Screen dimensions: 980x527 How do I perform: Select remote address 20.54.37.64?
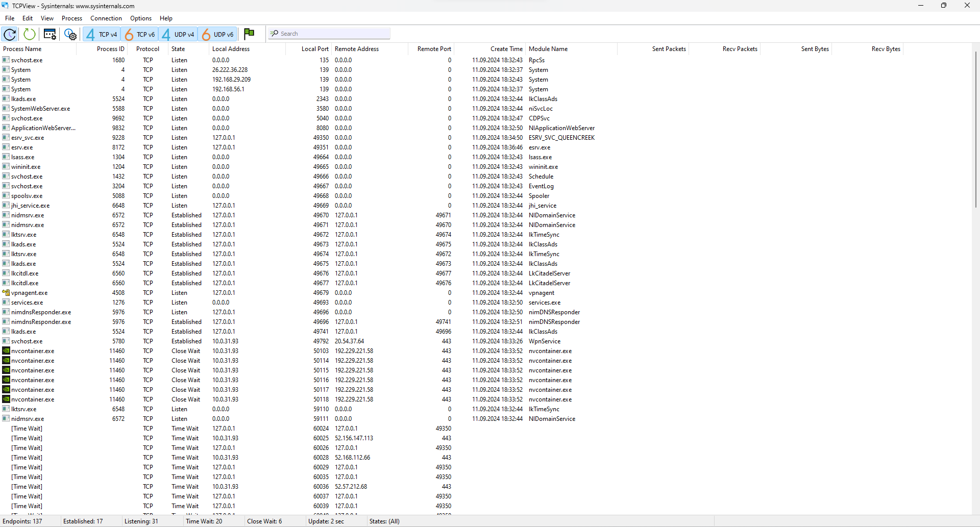pyautogui.click(x=349, y=341)
